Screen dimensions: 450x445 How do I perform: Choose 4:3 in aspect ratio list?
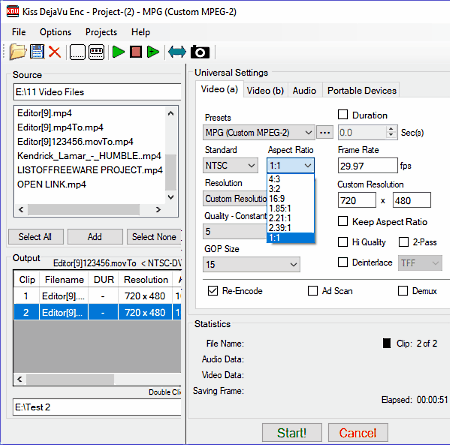pos(290,179)
